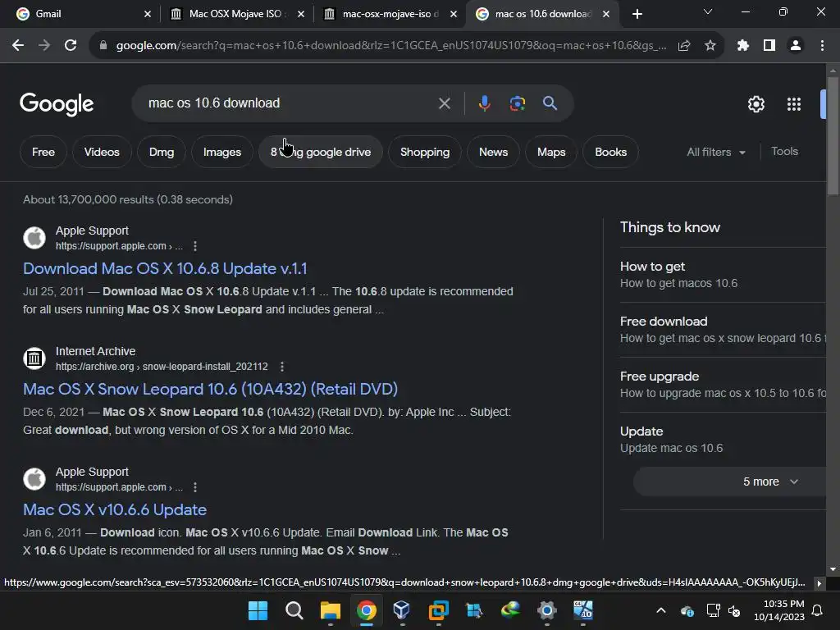Viewport: 840px width, 630px height.
Task: Filter results by Videos
Action: [x=102, y=152]
